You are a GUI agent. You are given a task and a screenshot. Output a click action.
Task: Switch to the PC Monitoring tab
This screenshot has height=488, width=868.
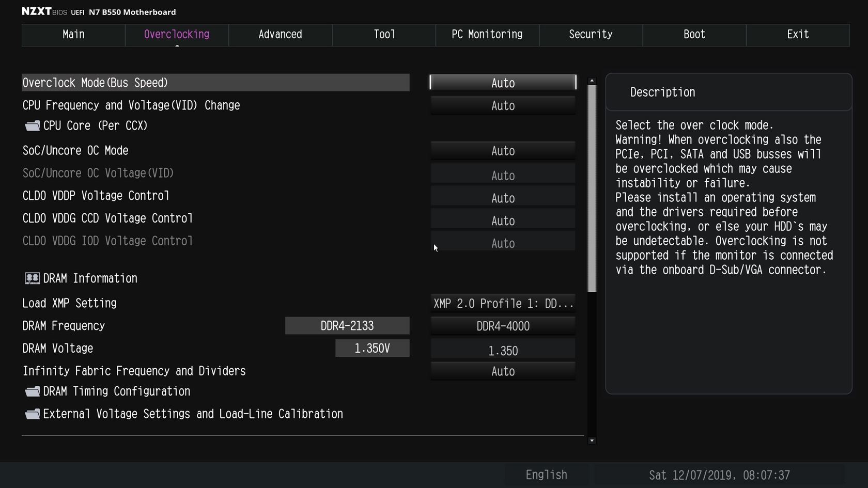click(487, 35)
